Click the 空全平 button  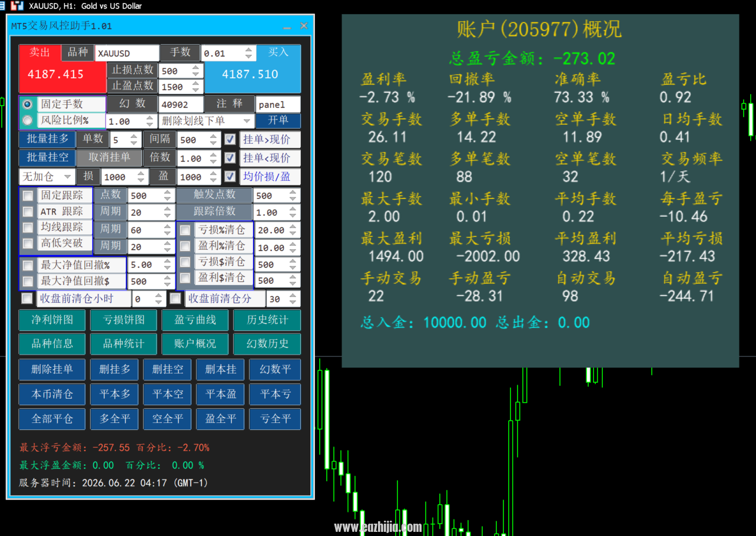168,419
